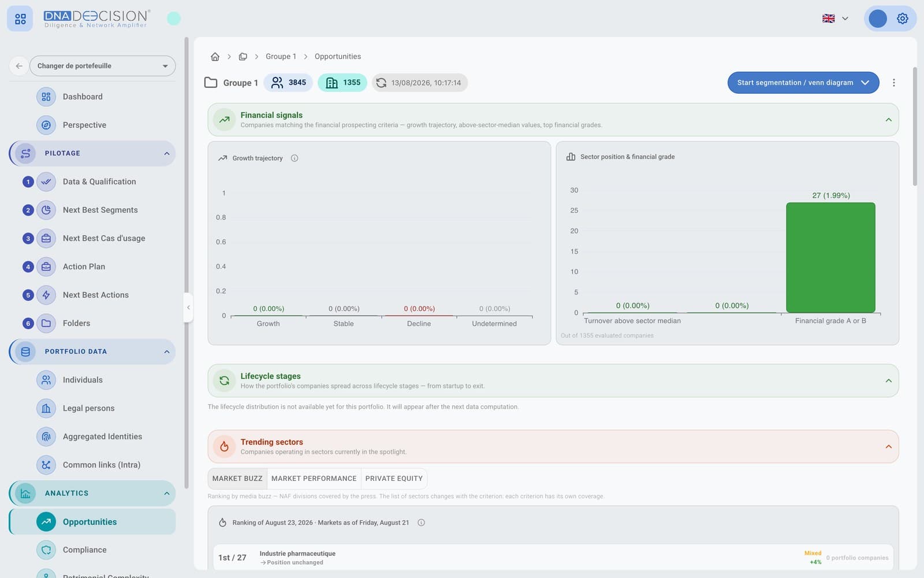This screenshot has width=924, height=578.
Task: Click the Groupe 1 breadcrumb link
Action: click(281, 57)
